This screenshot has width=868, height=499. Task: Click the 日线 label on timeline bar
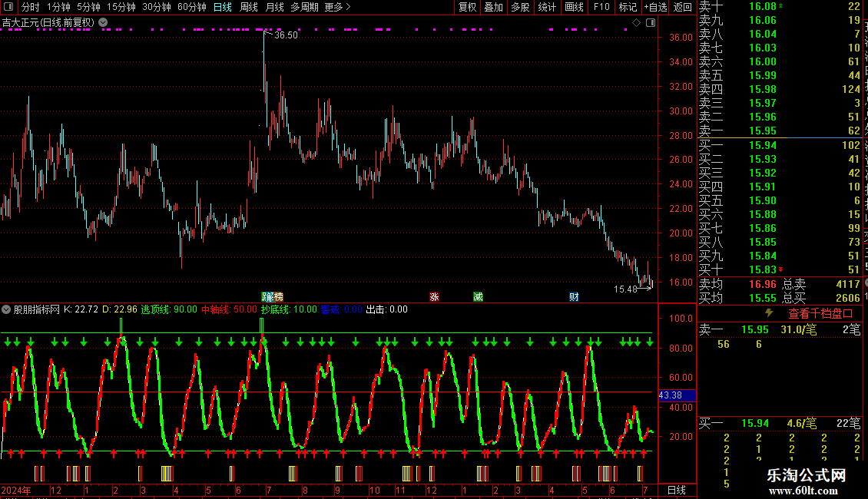coord(677,490)
